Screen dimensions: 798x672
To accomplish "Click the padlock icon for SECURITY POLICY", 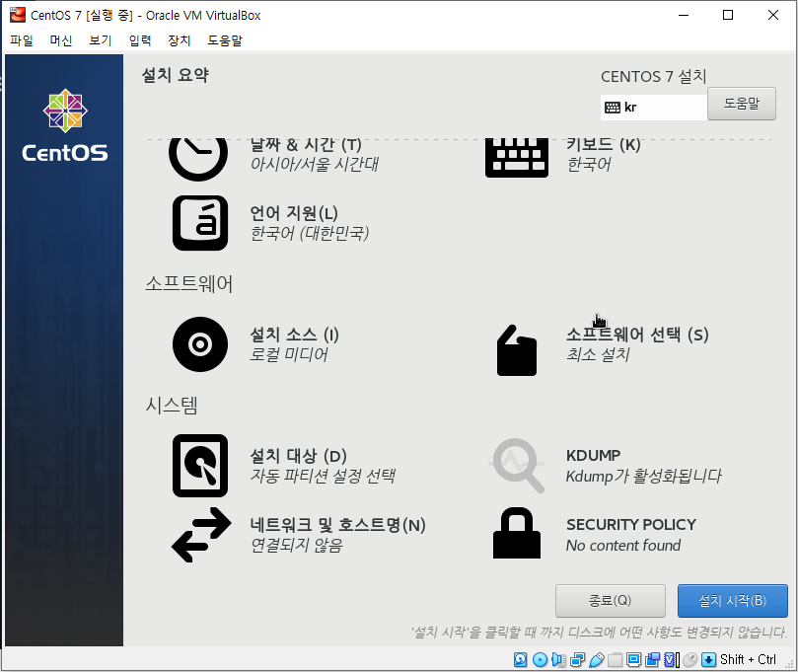I will tap(517, 533).
